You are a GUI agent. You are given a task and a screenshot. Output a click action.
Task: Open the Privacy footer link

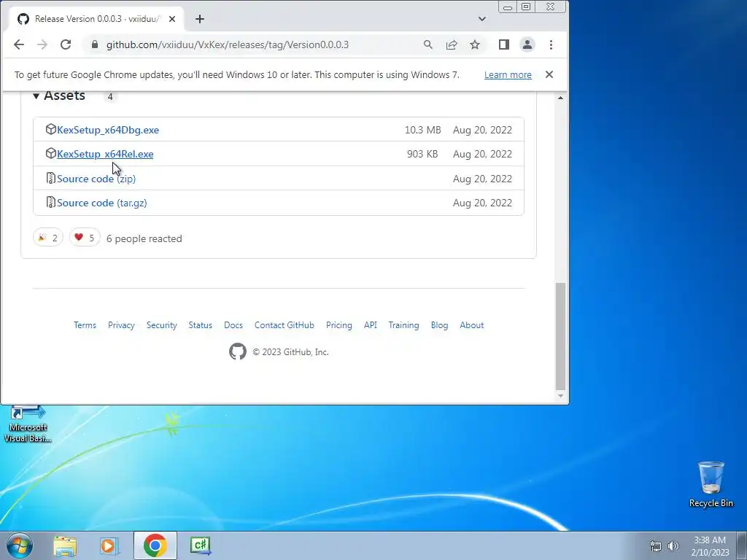121,325
